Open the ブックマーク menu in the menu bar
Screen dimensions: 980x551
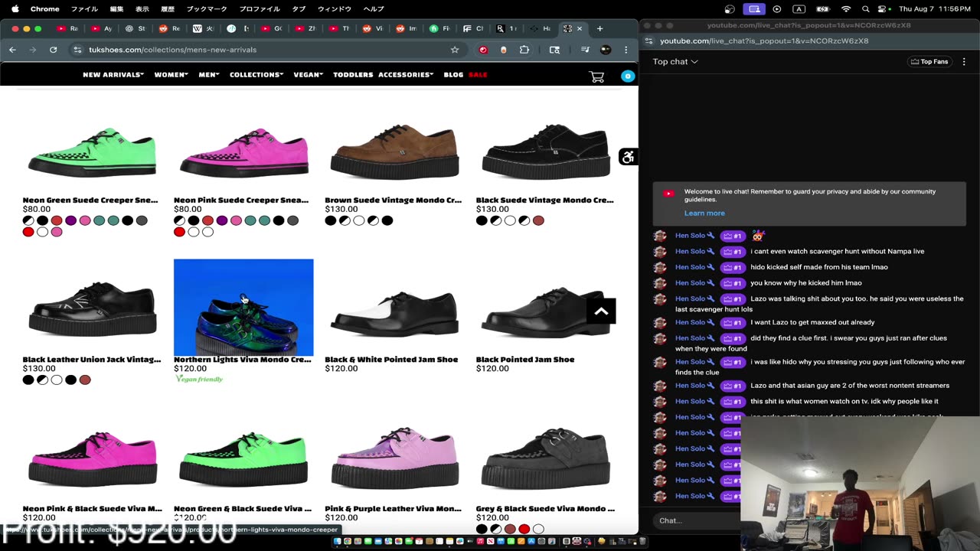(x=207, y=9)
